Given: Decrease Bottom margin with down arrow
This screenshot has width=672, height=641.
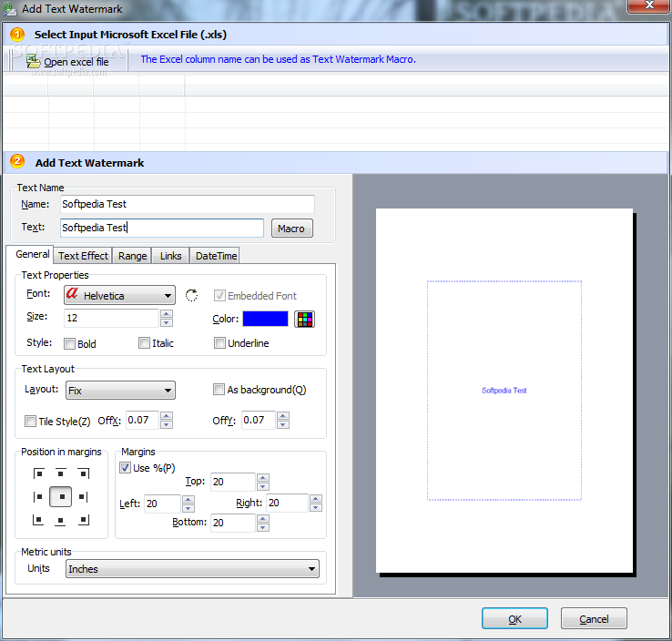Looking at the screenshot, I should 263,527.
